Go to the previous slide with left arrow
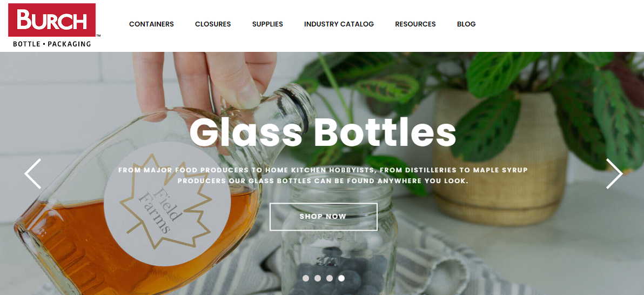 [33, 174]
